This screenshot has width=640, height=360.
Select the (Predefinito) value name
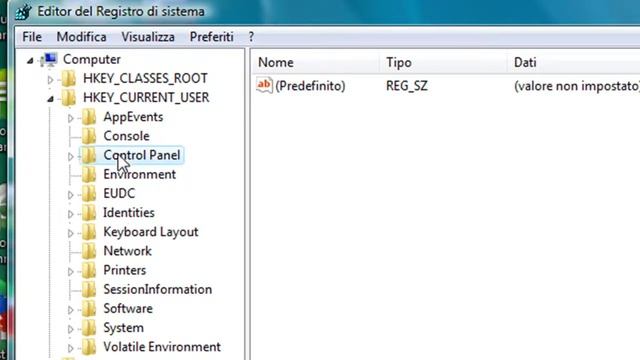click(x=310, y=86)
